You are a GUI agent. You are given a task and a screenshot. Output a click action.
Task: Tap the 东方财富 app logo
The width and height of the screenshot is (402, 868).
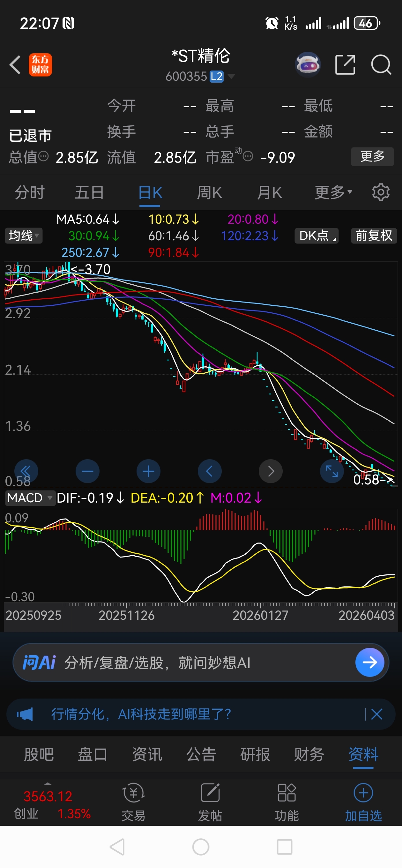click(40, 64)
